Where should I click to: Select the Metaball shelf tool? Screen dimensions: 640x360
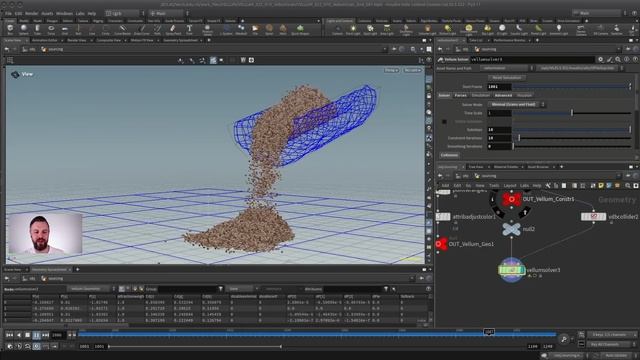coord(241,29)
